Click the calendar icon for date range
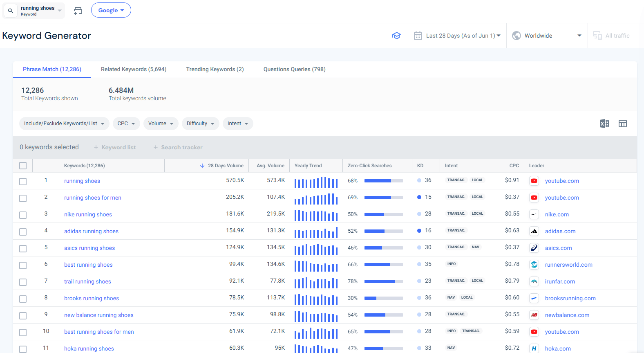Image resolution: width=644 pixels, height=353 pixels. 418,36
